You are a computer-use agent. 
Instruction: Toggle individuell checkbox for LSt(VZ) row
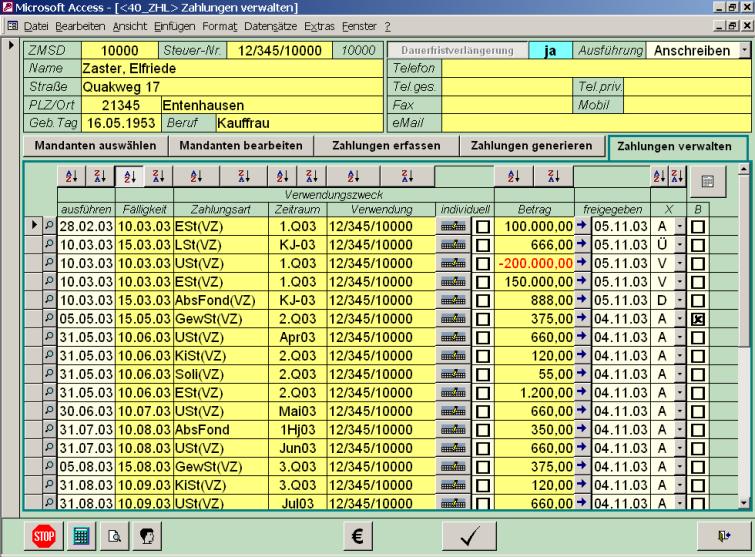(483, 245)
